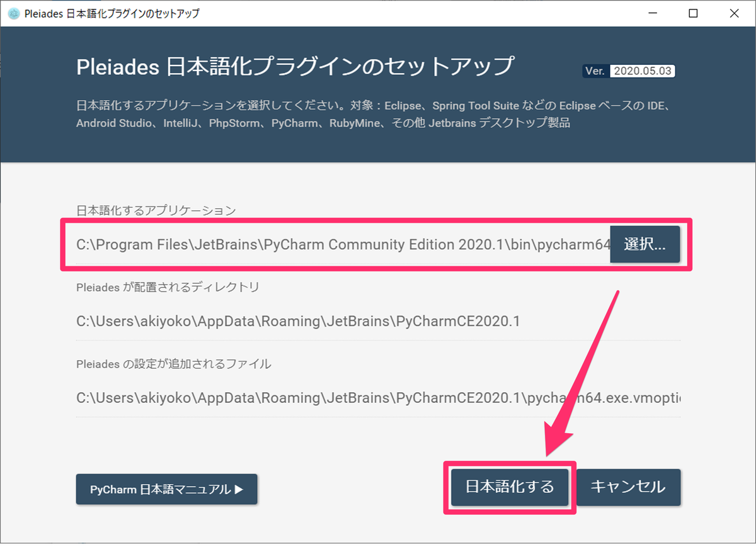
Task: Maximize the Pleiades setup window
Action: tap(693, 13)
